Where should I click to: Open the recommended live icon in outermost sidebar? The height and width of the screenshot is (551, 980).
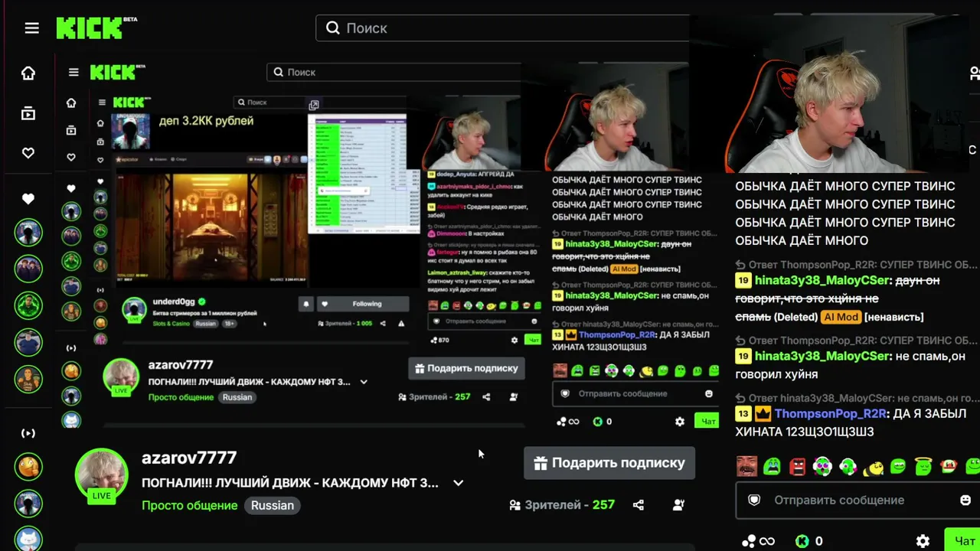(x=28, y=433)
